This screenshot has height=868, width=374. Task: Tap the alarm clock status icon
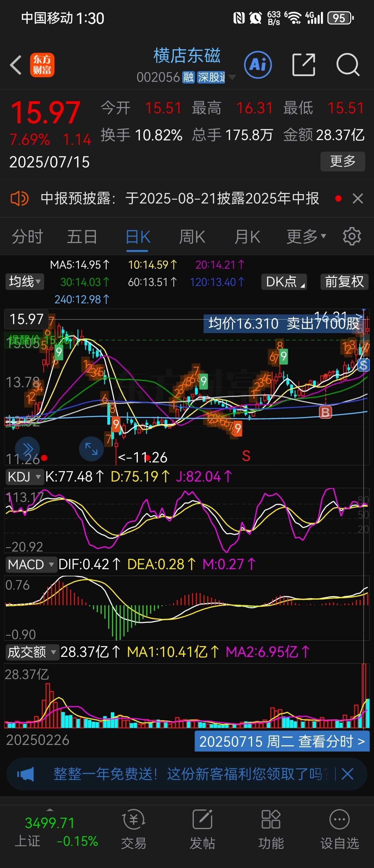(256, 18)
